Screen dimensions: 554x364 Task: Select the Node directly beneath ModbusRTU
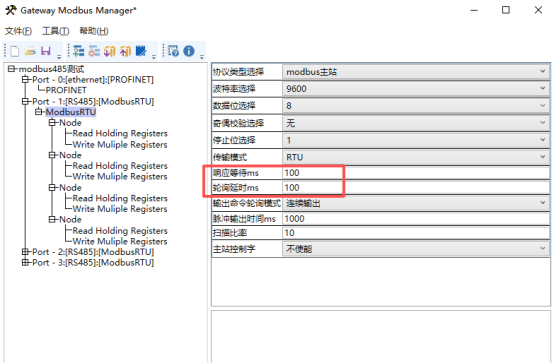[70, 123]
